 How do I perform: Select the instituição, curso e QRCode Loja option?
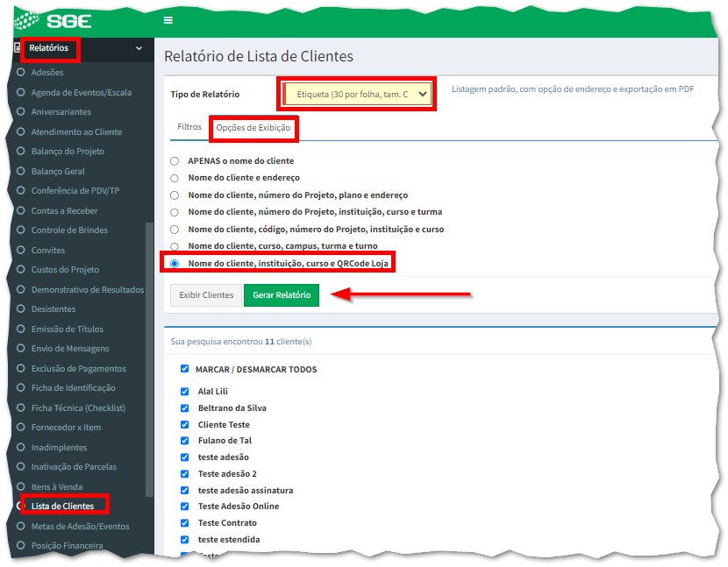coord(175,264)
